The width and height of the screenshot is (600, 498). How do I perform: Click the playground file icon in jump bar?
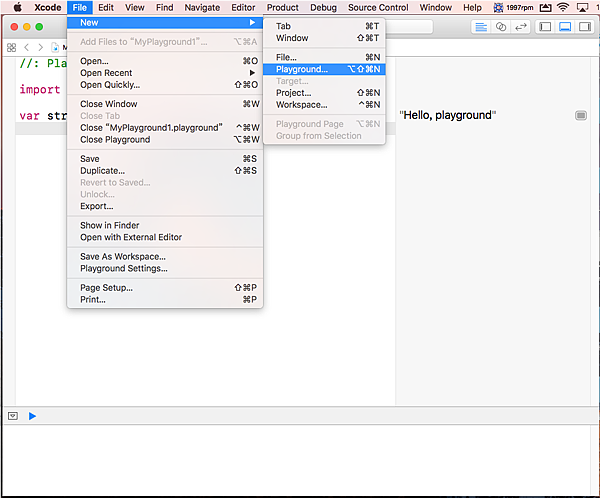coord(55,47)
